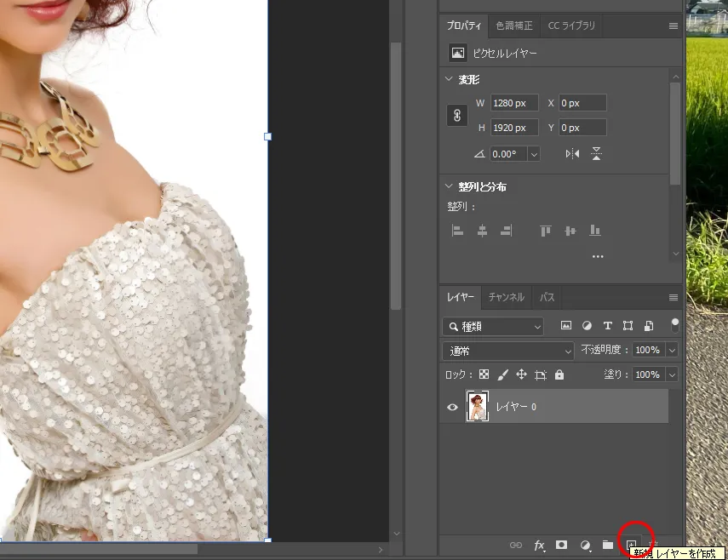Add a layer mask to the layer
Screen dimensions: 728x560
562,545
